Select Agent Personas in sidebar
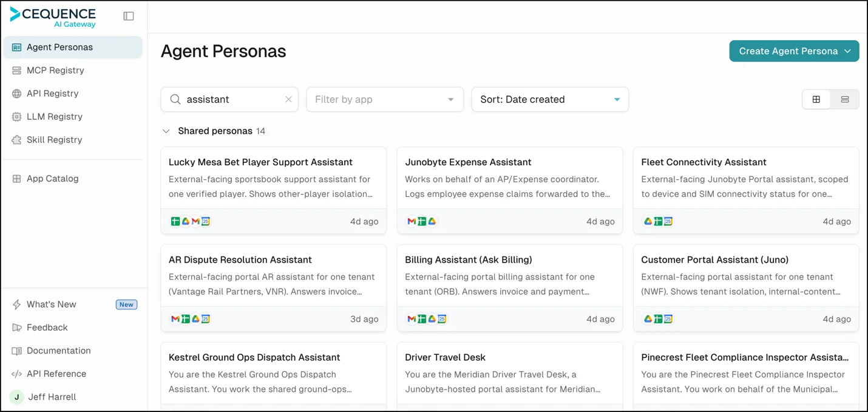Image resolution: width=868 pixels, height=412 pixels. (73, 47)
